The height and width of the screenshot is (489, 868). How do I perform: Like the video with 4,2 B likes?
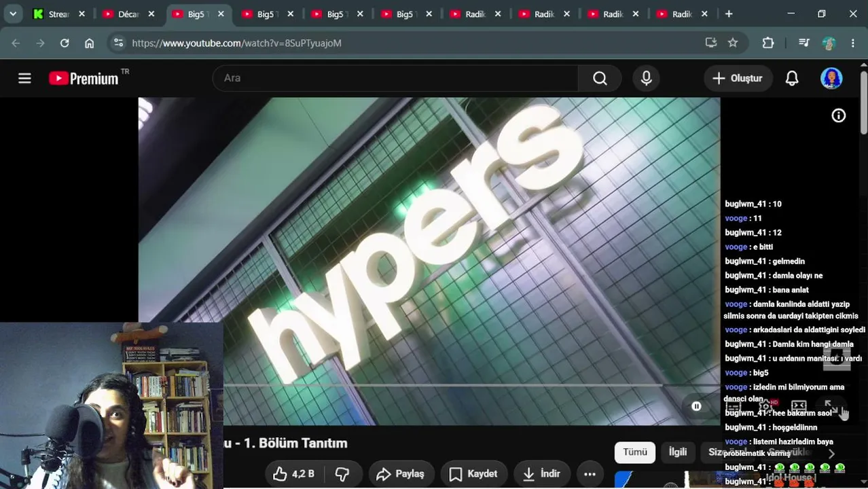click(295, 474)
